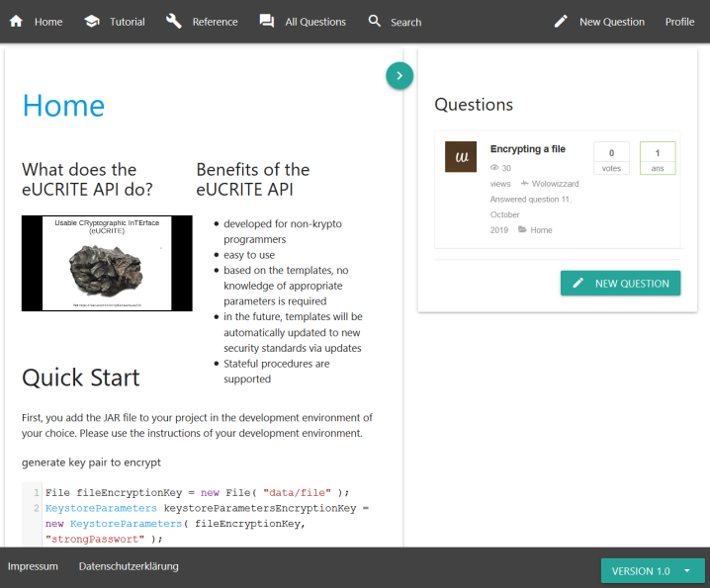Click the 'Questions' panel heading
The width and height of the screenshot is (710, 588).
point(474,105)
